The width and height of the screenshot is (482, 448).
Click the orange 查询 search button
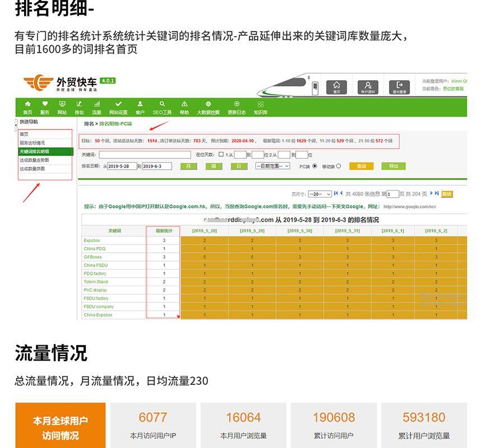coord(361,166)
